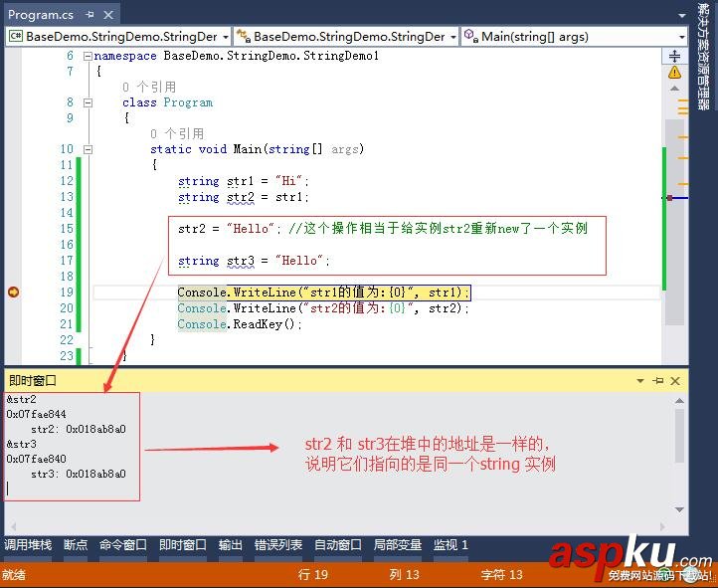Switch to the 局部变量 tab
This screenshot has height=588, width=718.
click(398, 545)
